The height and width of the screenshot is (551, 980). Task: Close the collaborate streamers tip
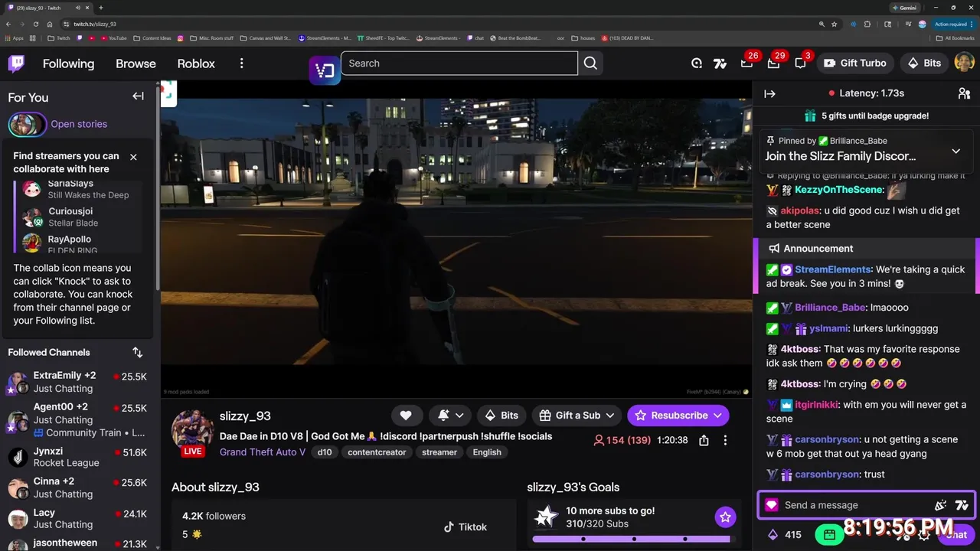133,157
